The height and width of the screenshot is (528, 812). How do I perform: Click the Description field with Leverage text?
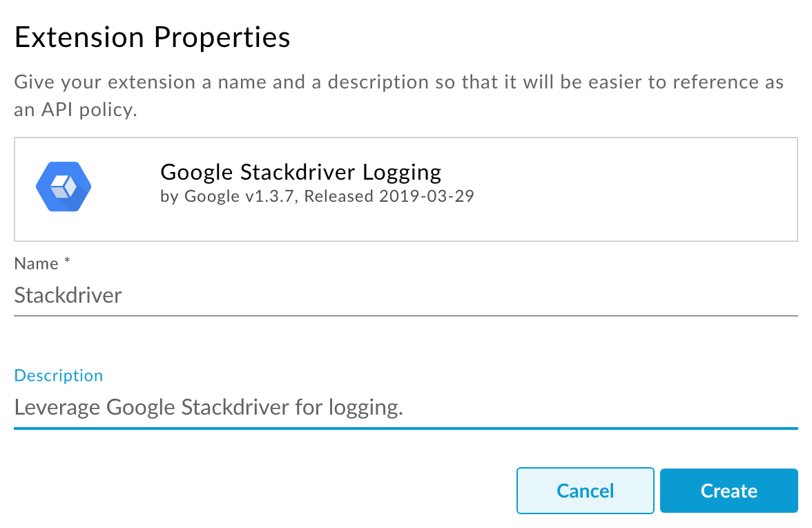coord(406,407)
